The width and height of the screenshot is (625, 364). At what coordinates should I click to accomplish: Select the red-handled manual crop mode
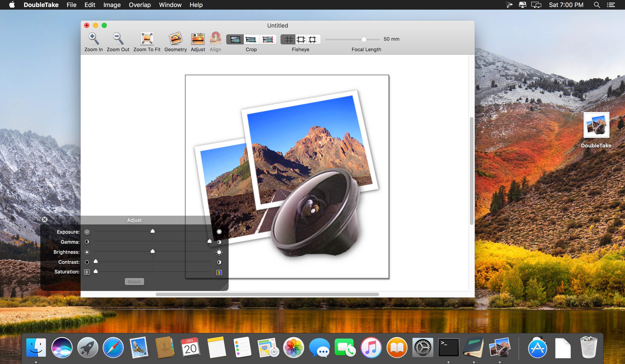click(x=268, y=39)
